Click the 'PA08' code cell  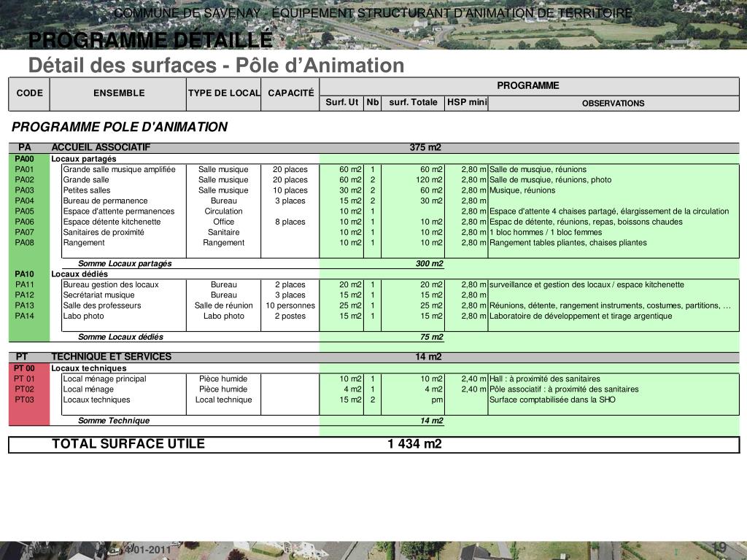[x=24, y=243]
